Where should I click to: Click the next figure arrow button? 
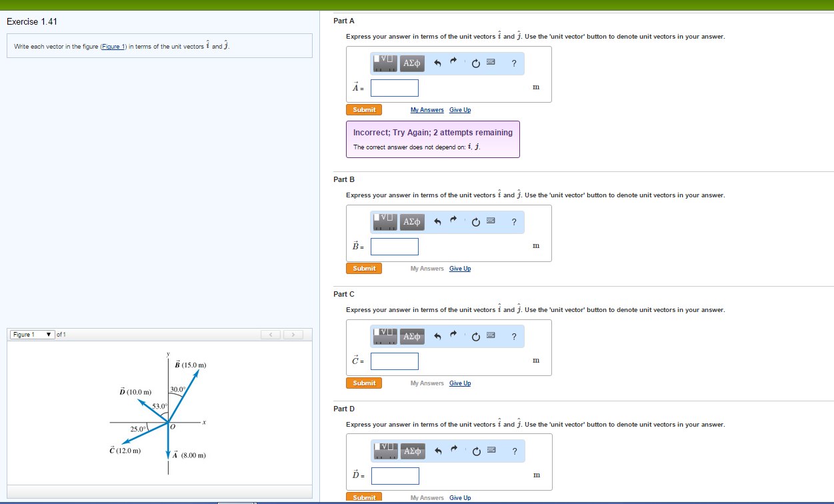(293, 334)
